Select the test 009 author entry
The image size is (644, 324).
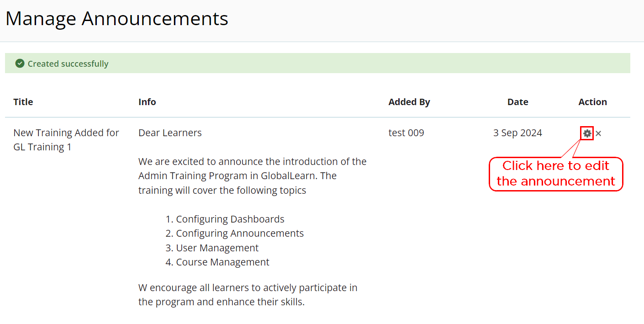pyautogui.click(x=406, y=133)
